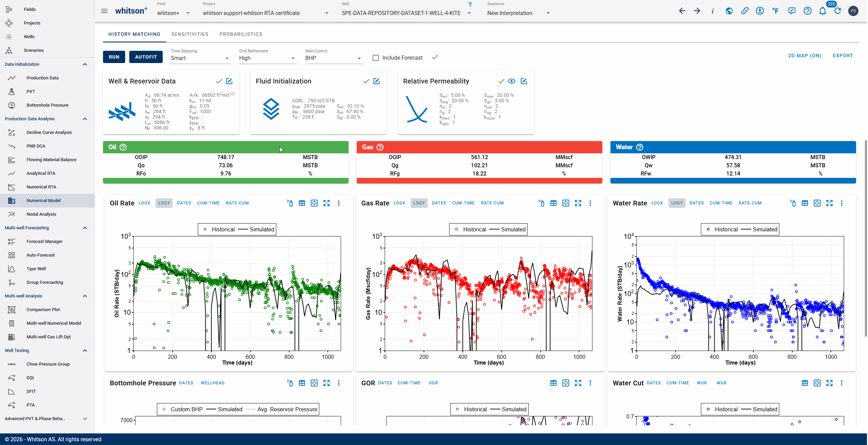Viewport: 868px width, 445px height.
Task: Switch to the Sensitivities tab
Action: 190,34
